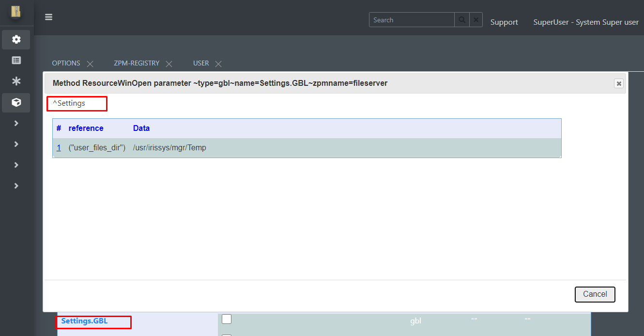
Task: Check the Settings.GBL row checkbox
Action: click(x=227, y=319)
